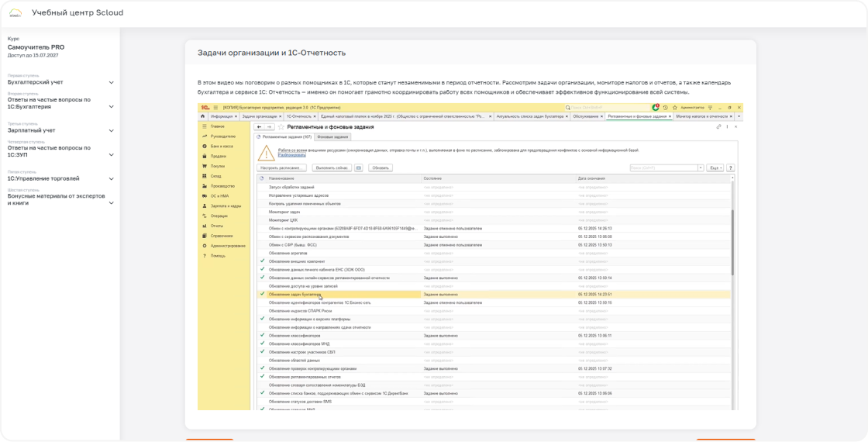The image size is (868, 442).
Task: Open the Фоновые задания tab
Action: [332, 136]
